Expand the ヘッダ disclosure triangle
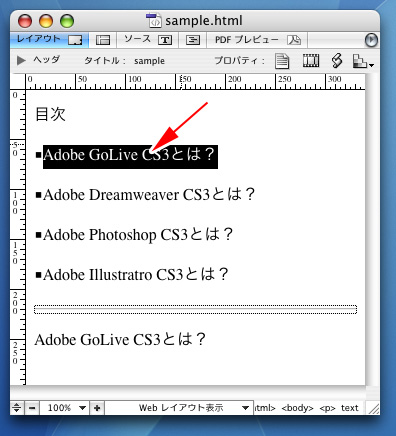396x436 pixels. coord(21,60)
